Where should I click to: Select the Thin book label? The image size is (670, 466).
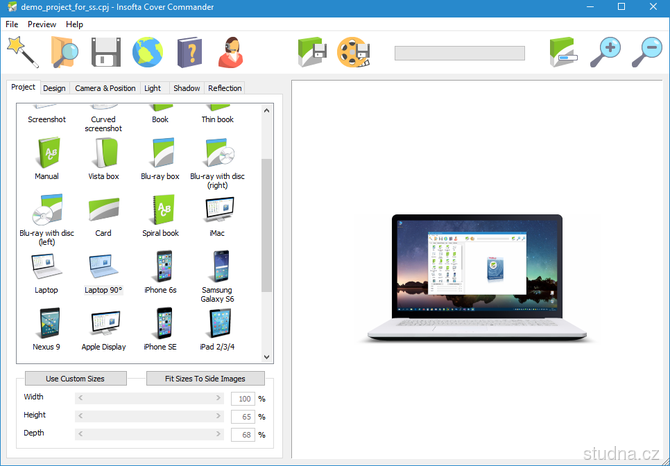(217, 120)
